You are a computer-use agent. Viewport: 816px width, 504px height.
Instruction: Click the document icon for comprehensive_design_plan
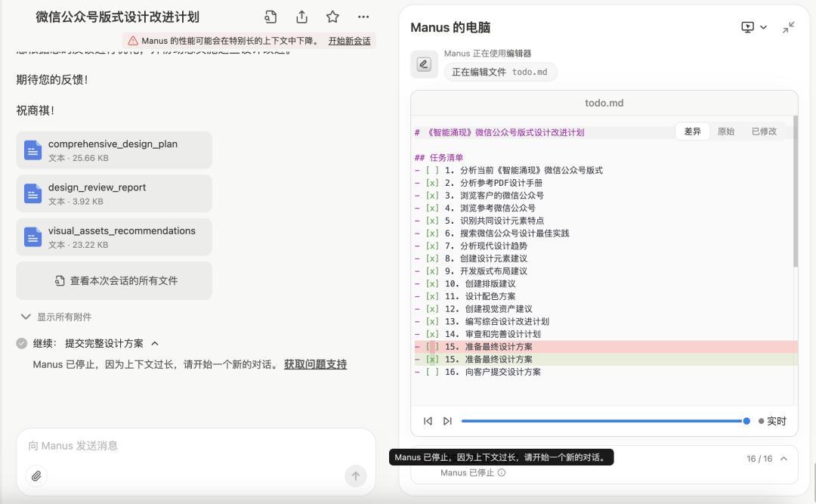[32, 150]
